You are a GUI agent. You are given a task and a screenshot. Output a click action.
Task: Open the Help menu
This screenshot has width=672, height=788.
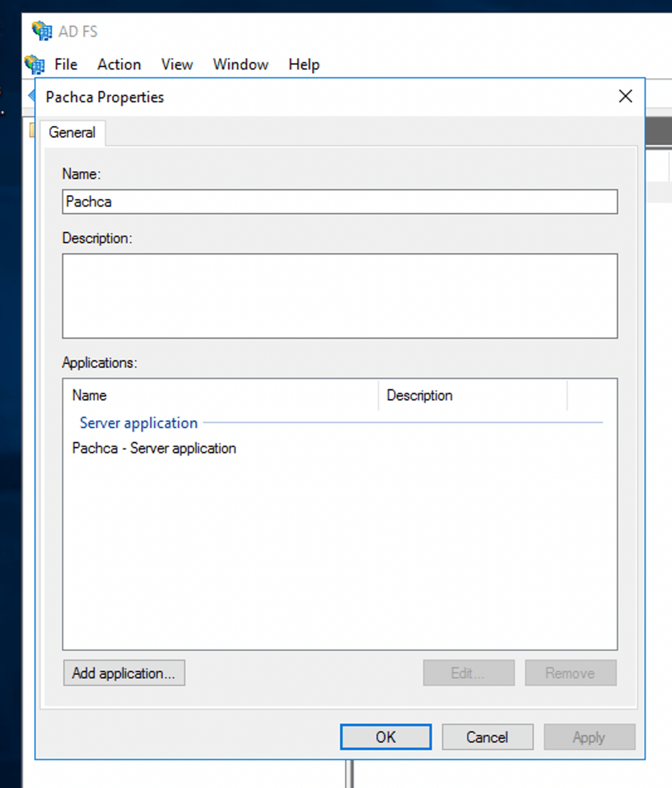coord(303,64)
